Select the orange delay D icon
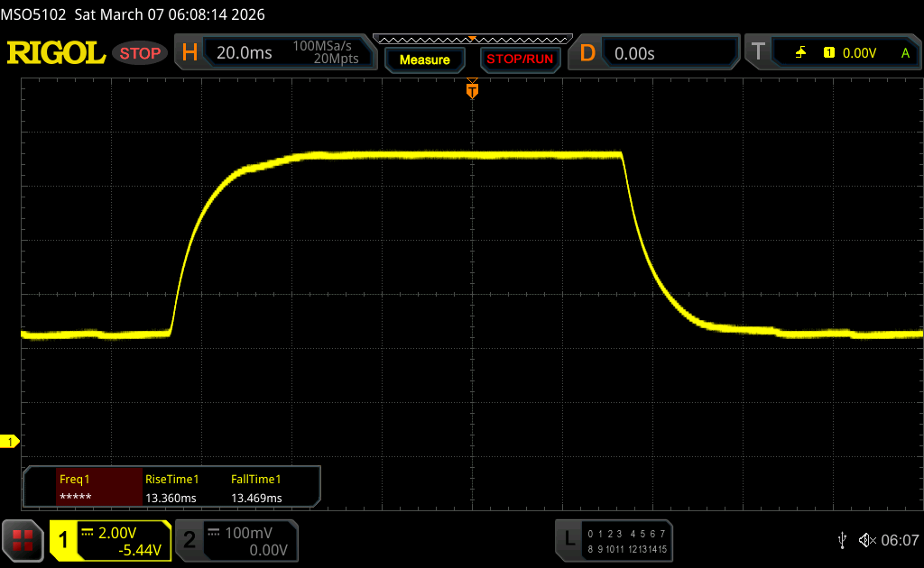This screenshot has width=924, height=568. pos(587,53)
